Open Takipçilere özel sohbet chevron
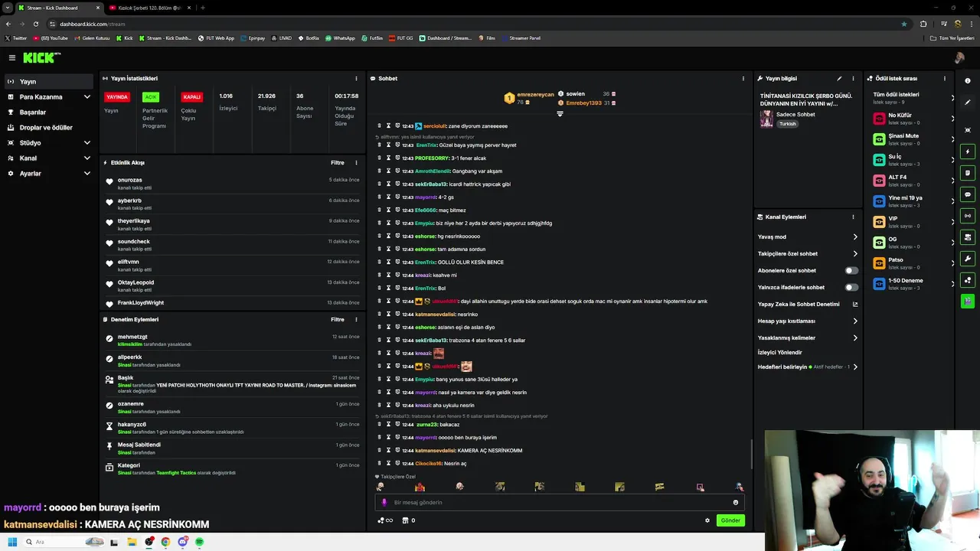Viewport: 980px width, 551px height. click(x=855, y=253)
